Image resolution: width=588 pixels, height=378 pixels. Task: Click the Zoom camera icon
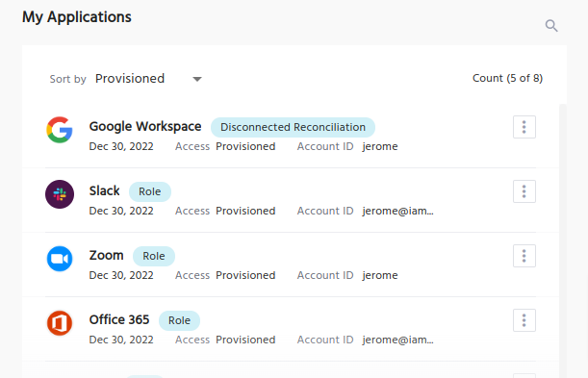[60, 259]
